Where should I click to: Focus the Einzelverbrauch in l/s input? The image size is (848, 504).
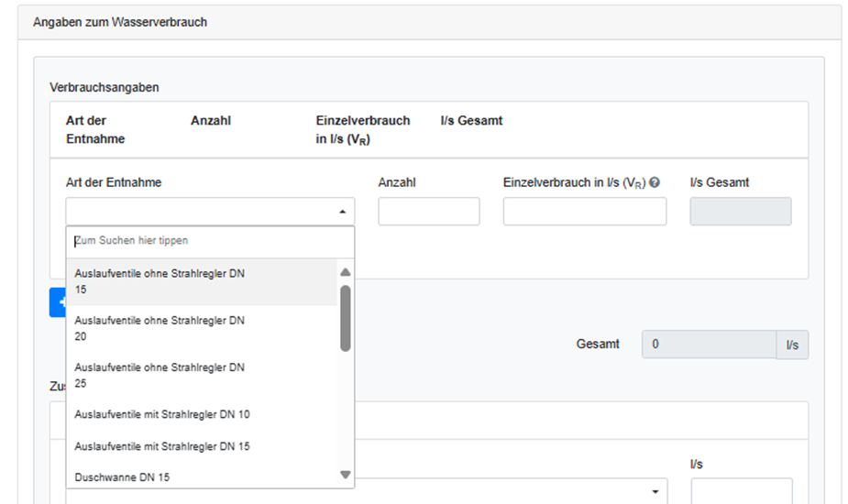[584, 211]
